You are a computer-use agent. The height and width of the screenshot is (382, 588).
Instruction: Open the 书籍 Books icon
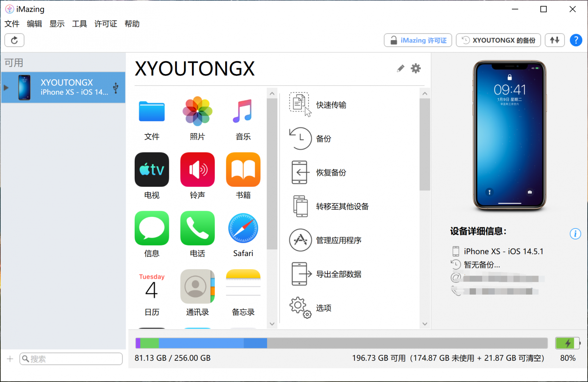tap(243, 170)
